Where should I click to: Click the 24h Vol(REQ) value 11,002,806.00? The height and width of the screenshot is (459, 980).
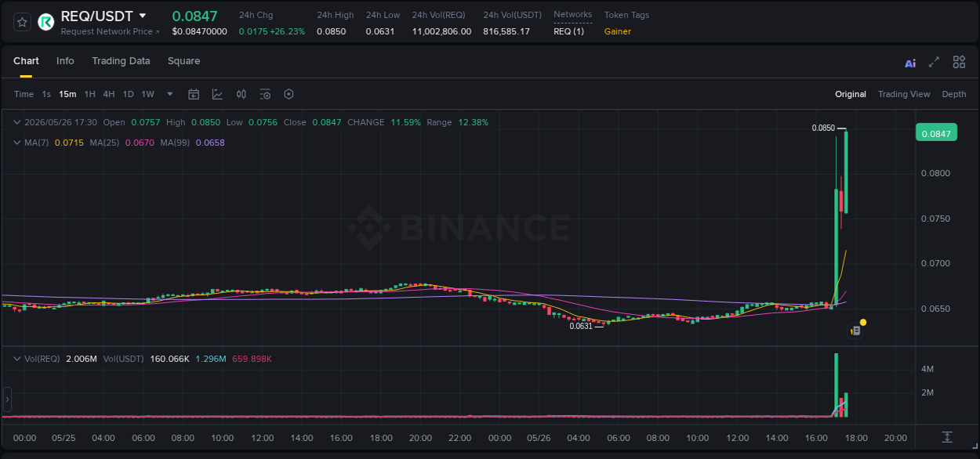coord(442,31)
